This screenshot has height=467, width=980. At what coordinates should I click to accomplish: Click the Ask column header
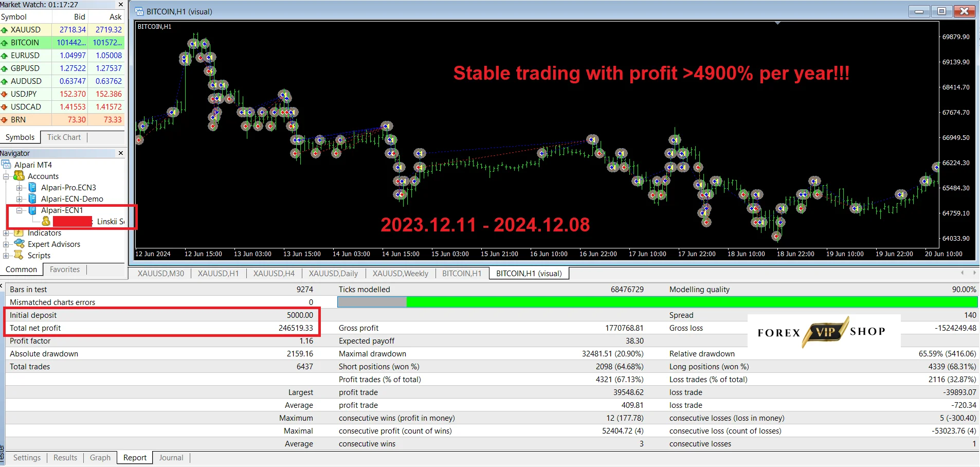click(x=106, y=17)
